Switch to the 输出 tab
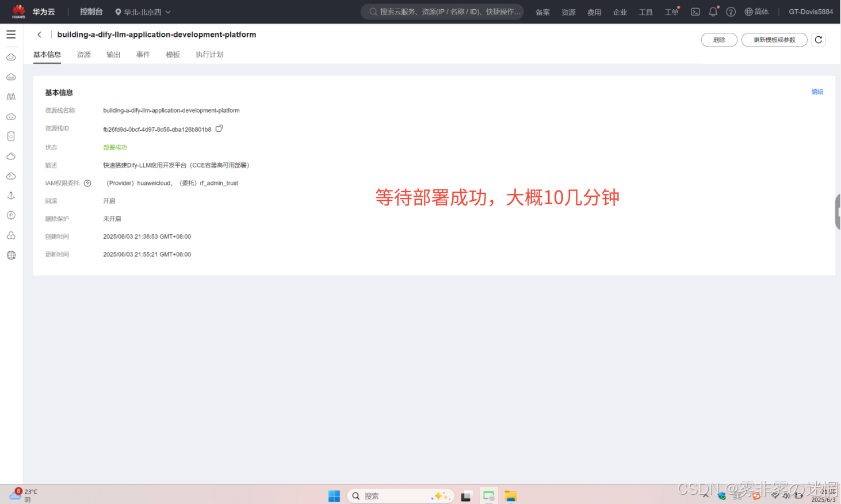Viewport: 841px width, 504px height. 113,55
